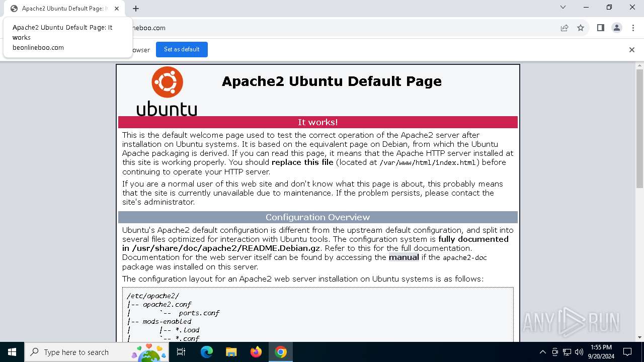Viewport: 644px width, 362px height.
Task: Click the Configuration Overview section heading
Action: click(318, 217)
